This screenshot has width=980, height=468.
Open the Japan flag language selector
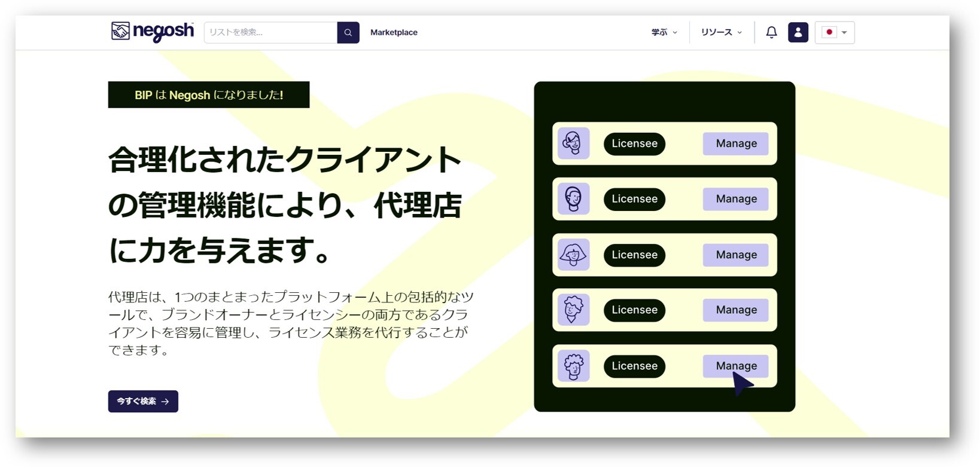835,32
